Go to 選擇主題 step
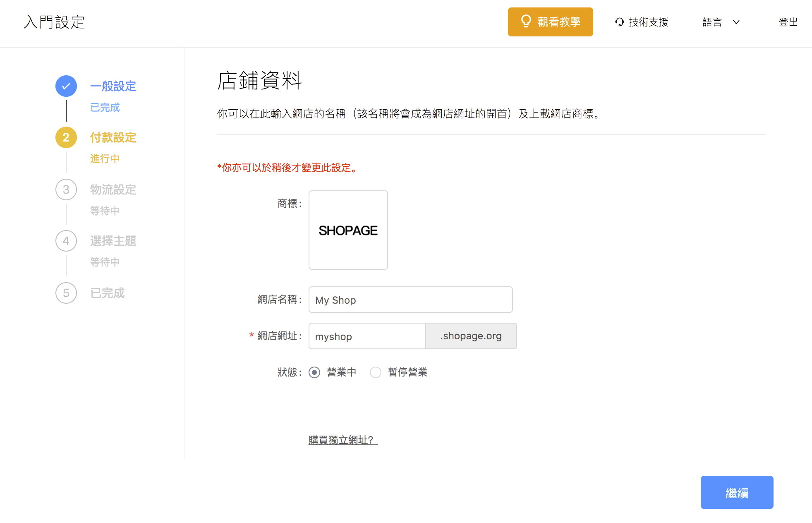This screenshot has height=523, width=812. coord(113,241)
